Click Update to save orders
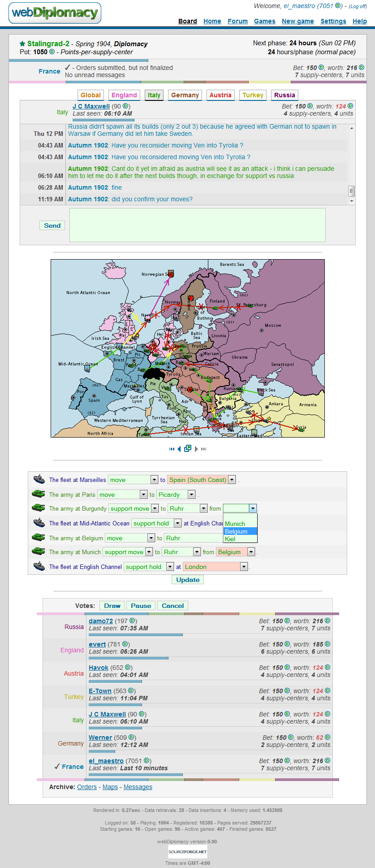The width and height of the screenshot is (375, 868). [188, 580]
